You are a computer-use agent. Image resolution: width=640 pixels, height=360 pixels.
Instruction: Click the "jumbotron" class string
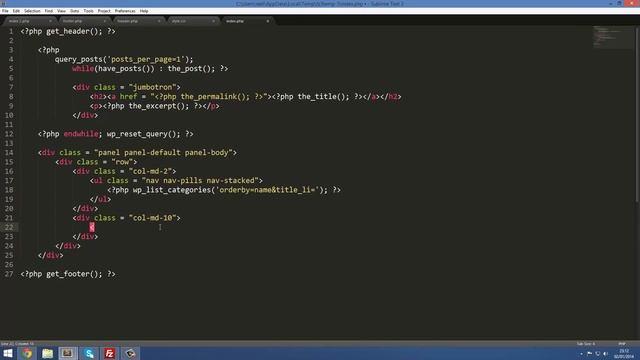click(x=152, y=87)
